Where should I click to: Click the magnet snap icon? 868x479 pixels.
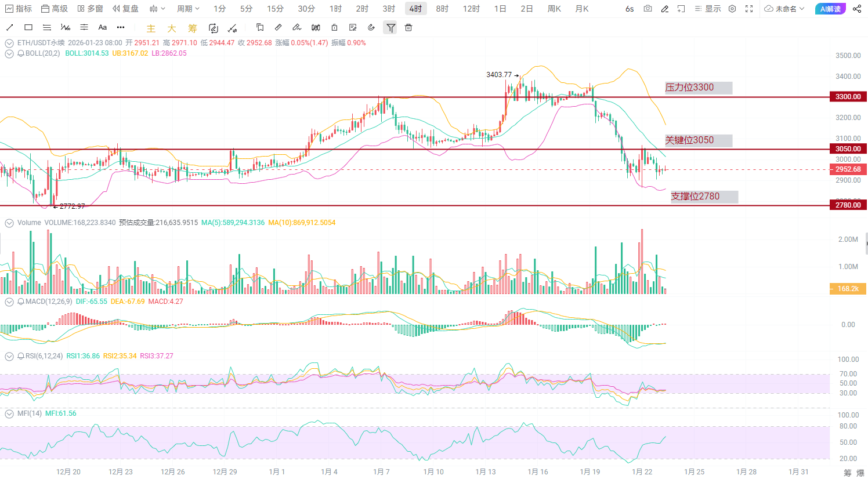[371, 27]
